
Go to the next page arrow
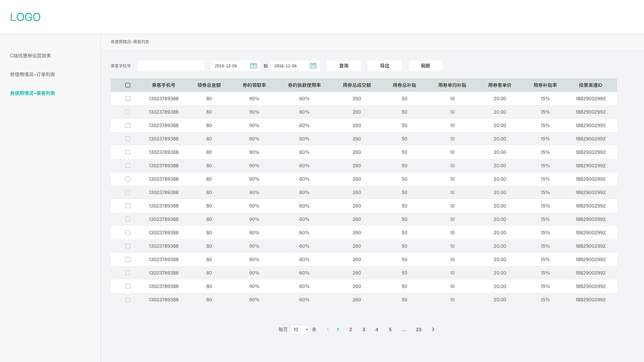coord(433,330)
